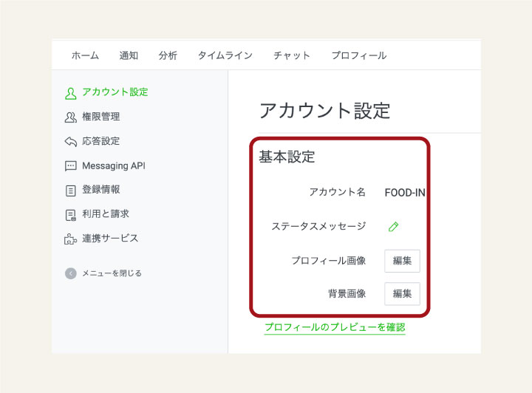Click the アカウント名 field label
Viewport: 532px width, 393px height.
pyautogui.click(x=337, y=192)
